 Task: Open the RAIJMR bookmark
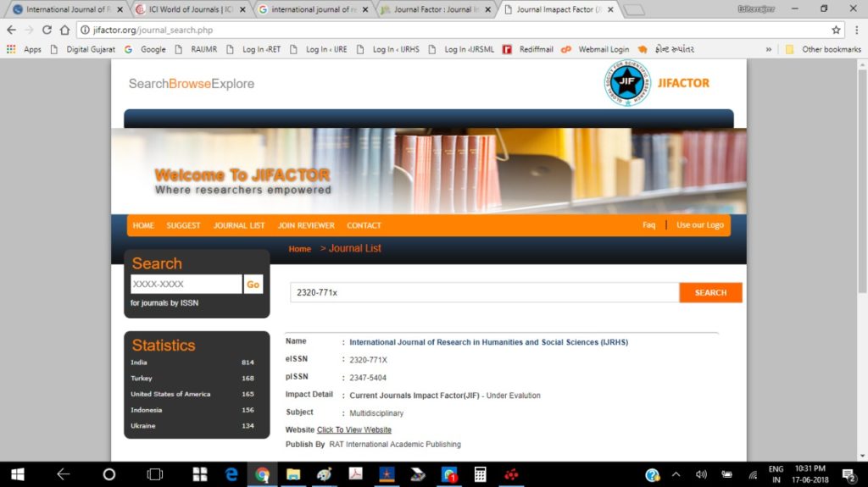pyautogui.click(x=196, y=49)
